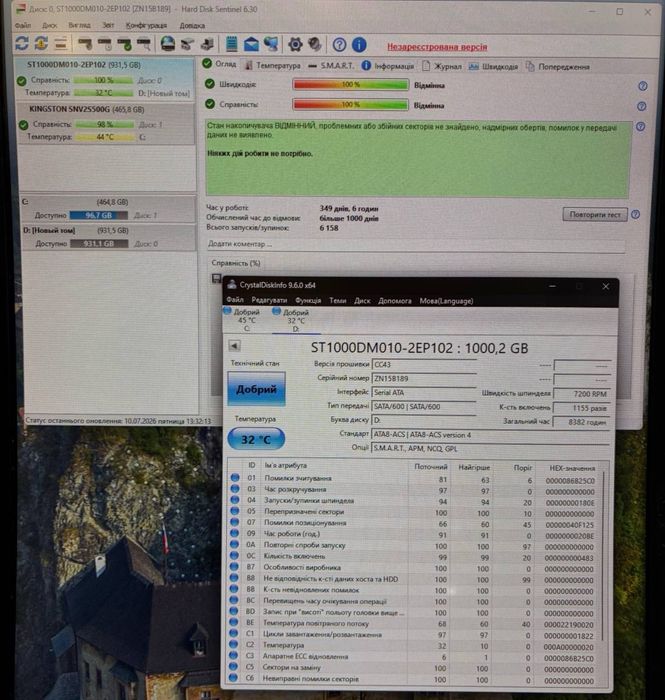Switch to the S.M.A.R.T. tab
The height and width of the screenshot is (700, 665).
click(x=331, y=66)
